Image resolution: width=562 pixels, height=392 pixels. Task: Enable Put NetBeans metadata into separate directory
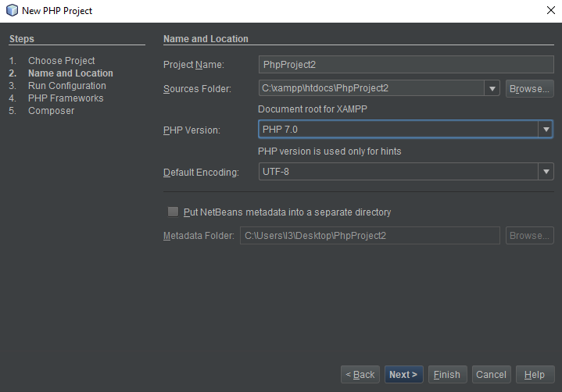point(173,212)
